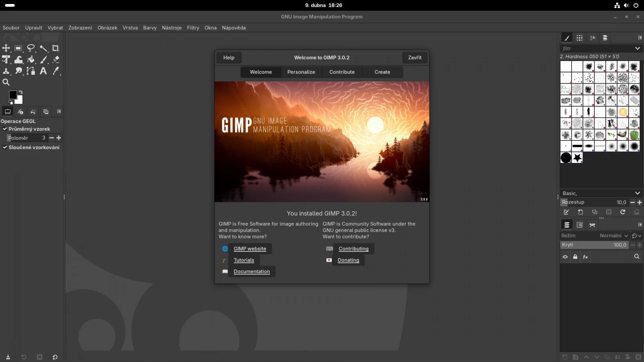This screenshot has height=362, width=644.
Task: Decrease the Poloměr value
Action: tap(52, 138)
